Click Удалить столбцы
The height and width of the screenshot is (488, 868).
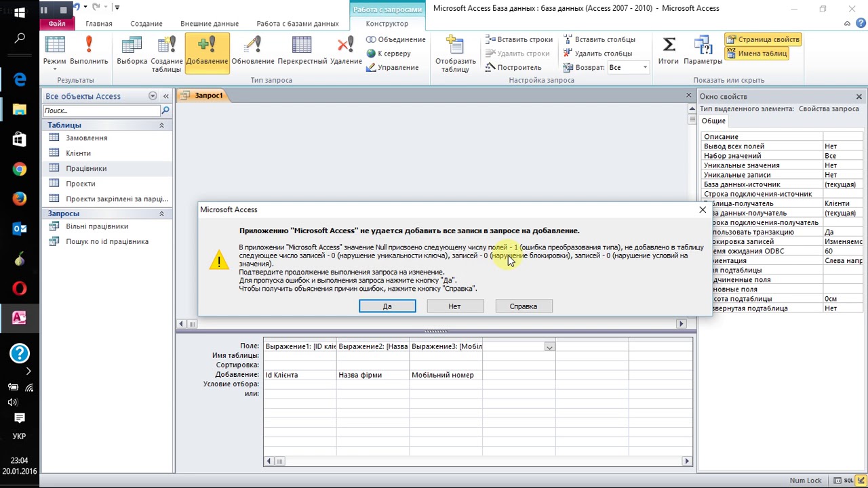point(597,54)
